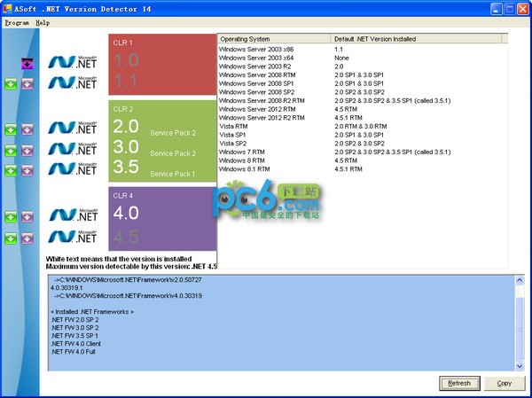Image resolution: width=532 pixels, height=398 pixels.
Task: Select the Vista SP2 row
Action: (x=363, y=144)
